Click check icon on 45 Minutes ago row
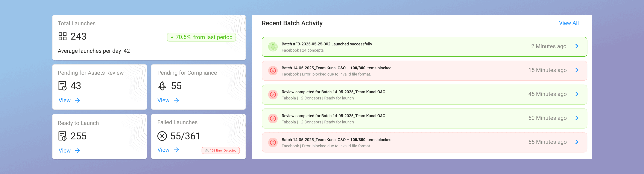 tap(273, 95)
